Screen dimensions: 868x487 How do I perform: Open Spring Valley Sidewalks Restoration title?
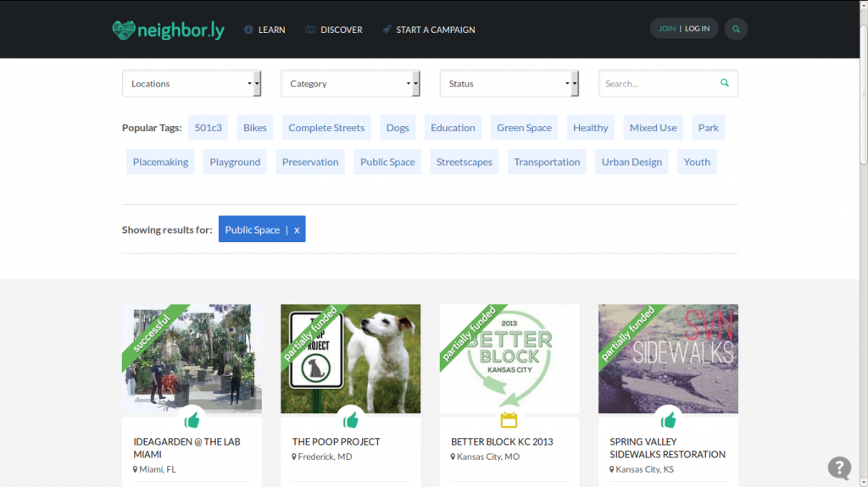point(667,448)
